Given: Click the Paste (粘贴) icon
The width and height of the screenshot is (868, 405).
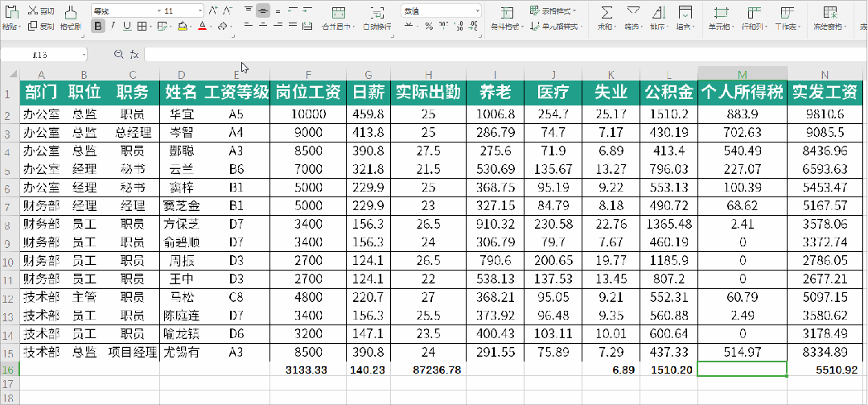Looking at the screenshot, I should tap(11, 11).
